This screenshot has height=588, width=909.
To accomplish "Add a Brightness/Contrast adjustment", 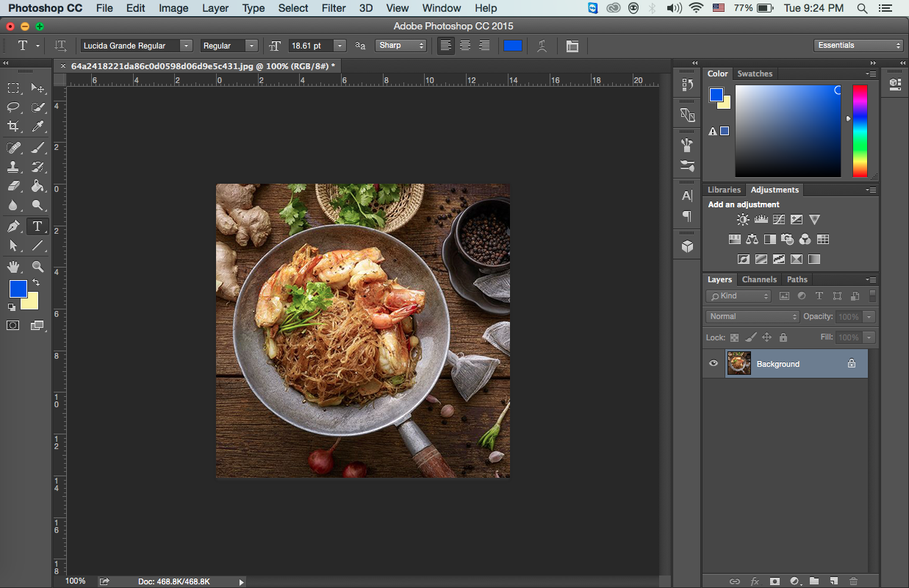I will 743,219.
